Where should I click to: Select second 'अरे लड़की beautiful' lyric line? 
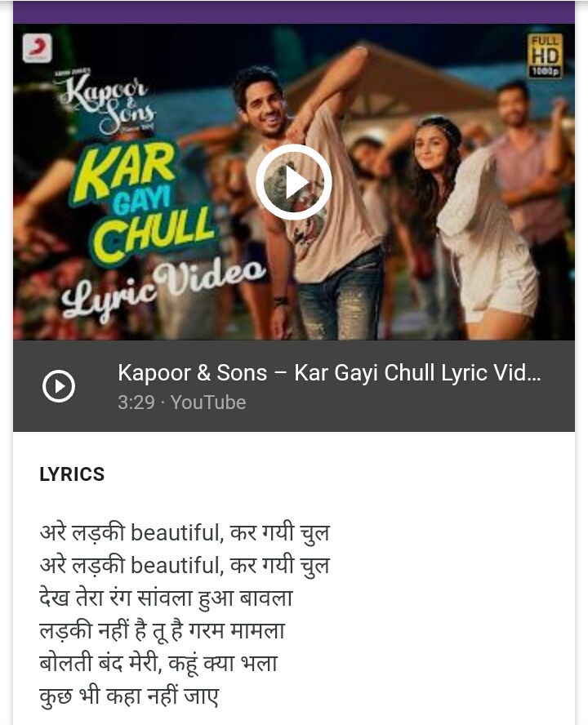point(185,565)
